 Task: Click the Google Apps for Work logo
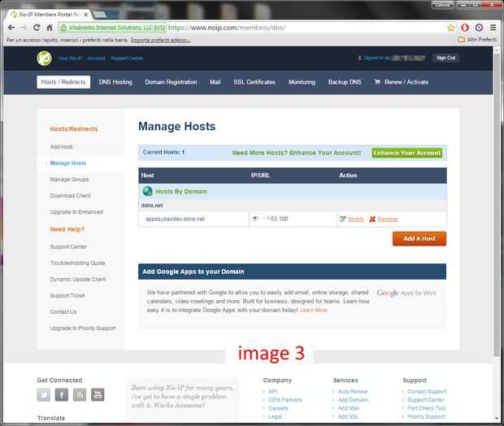pyautogui.click(x=406, y=293)
